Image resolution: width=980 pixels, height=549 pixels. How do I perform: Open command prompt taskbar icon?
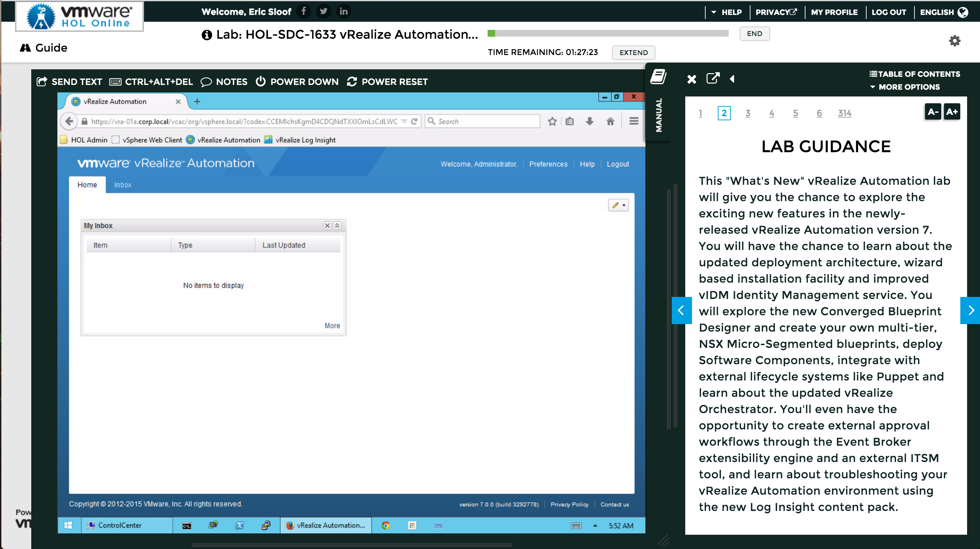(187, 526)
